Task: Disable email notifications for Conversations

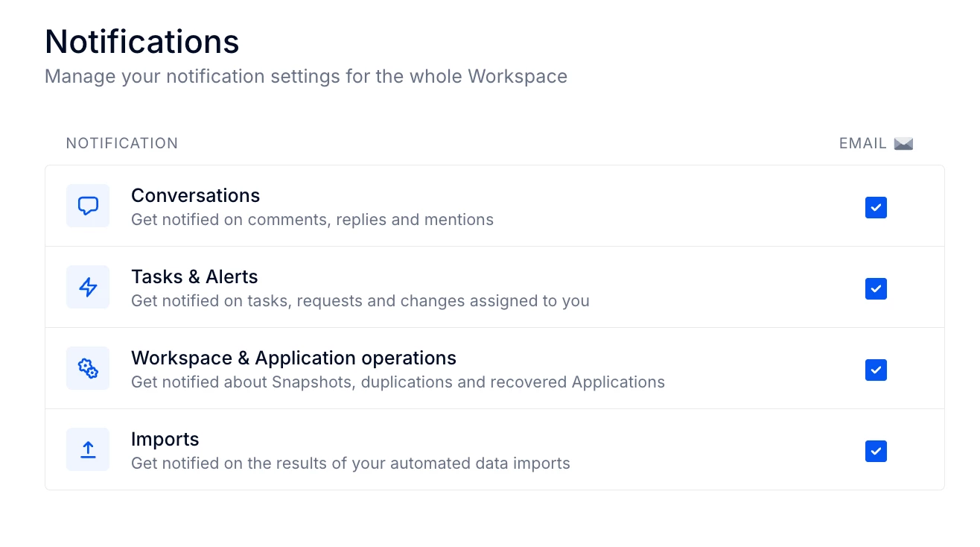Action: pos(876,207)
